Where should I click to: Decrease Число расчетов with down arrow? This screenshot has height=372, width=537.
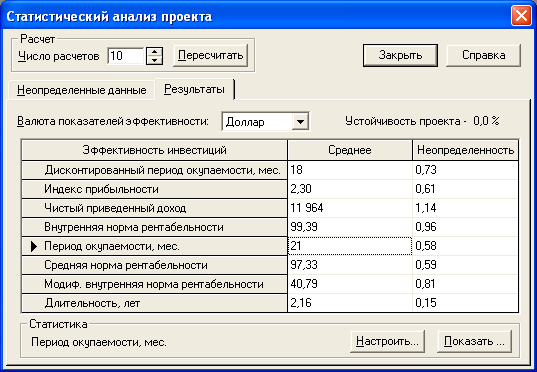point(154,60)
